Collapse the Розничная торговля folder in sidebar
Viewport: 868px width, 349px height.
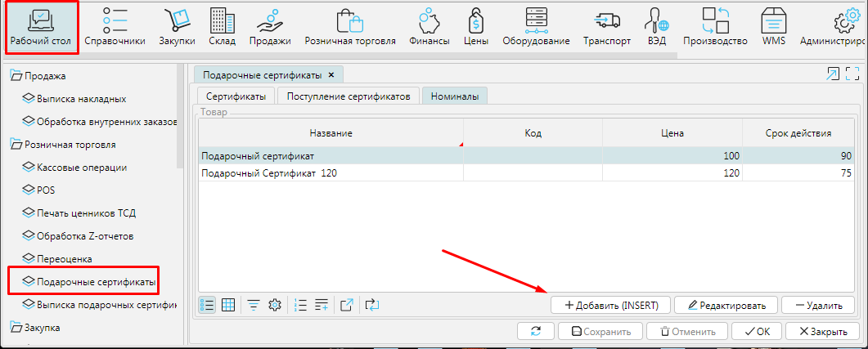16,145
